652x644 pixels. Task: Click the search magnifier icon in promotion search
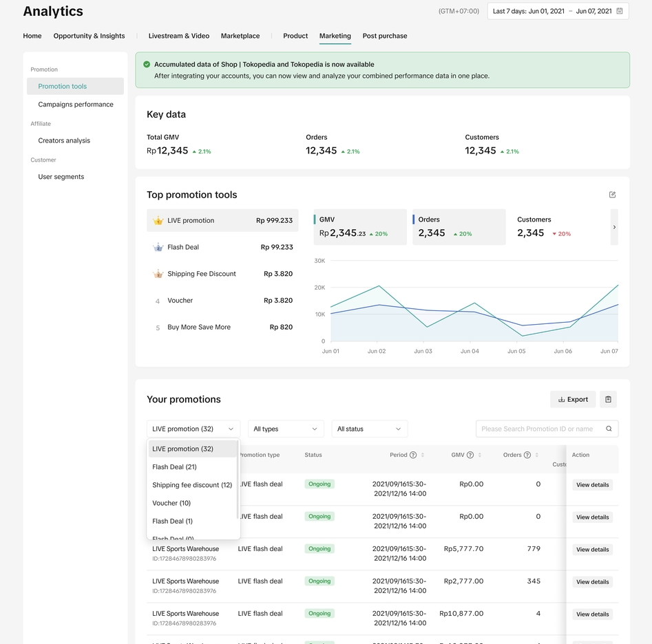point(609,429)
